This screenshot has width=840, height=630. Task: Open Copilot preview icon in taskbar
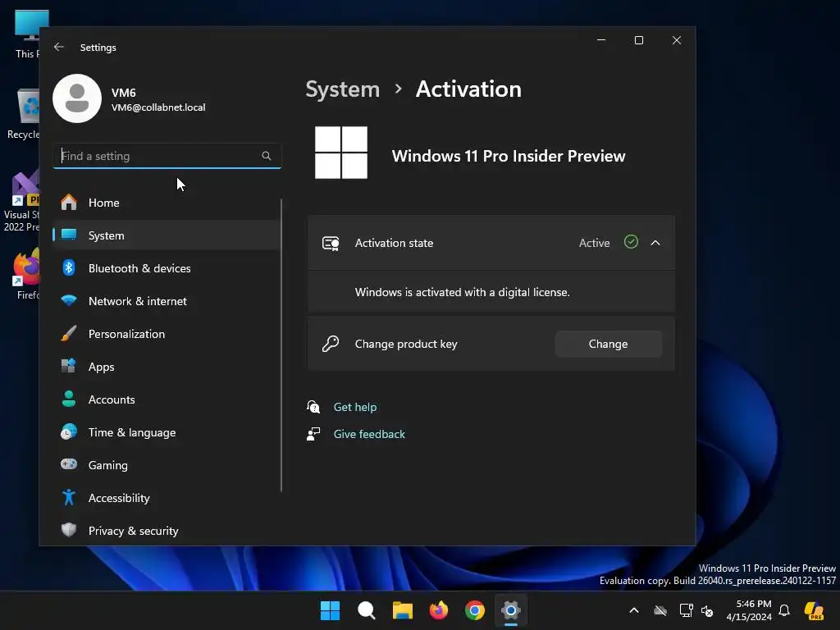814,610
